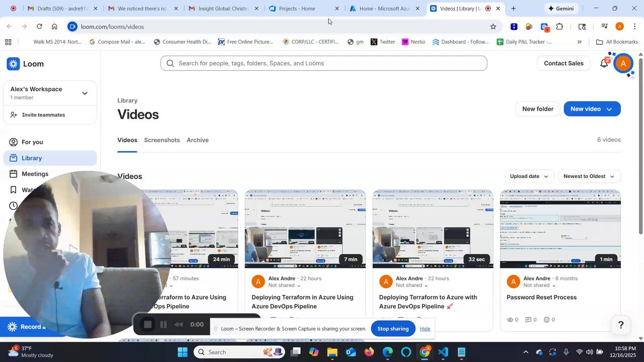
Task: Go to the Chrome home page button
Action: click(54, 27)
